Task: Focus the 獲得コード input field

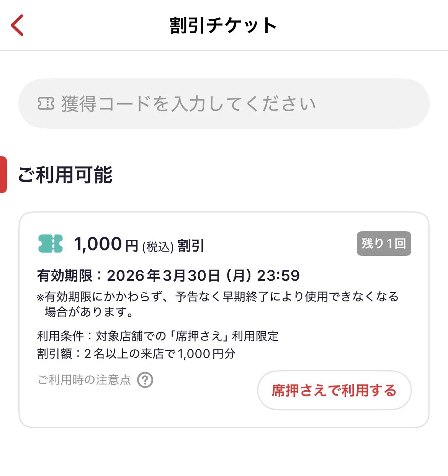Action: (x=224, y=103)
